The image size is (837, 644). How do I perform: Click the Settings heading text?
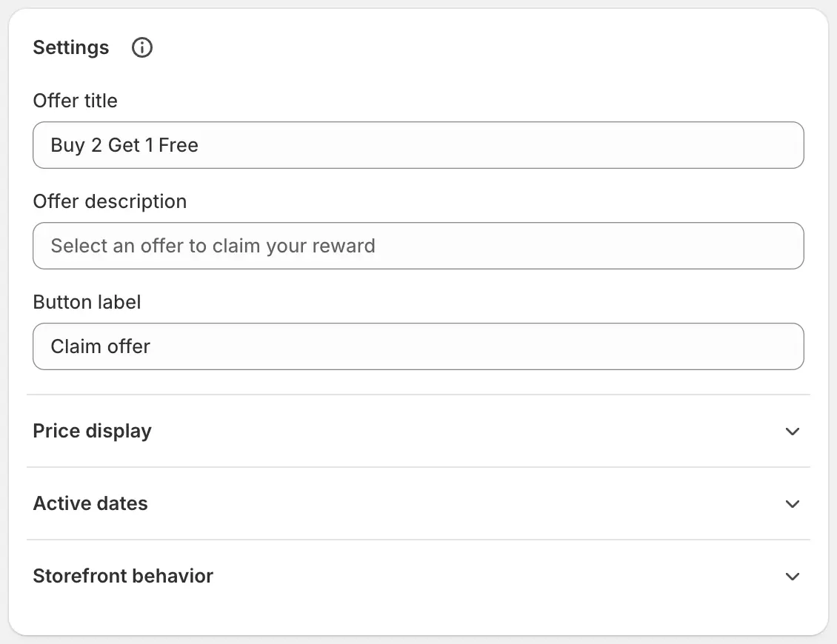tap(71, 47)
